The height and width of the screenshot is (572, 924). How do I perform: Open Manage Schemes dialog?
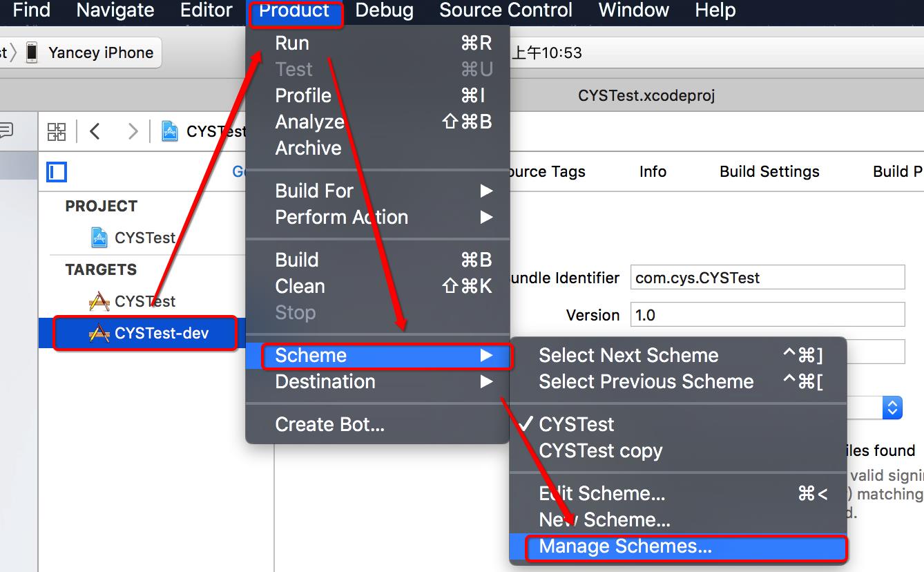[678, 546]
